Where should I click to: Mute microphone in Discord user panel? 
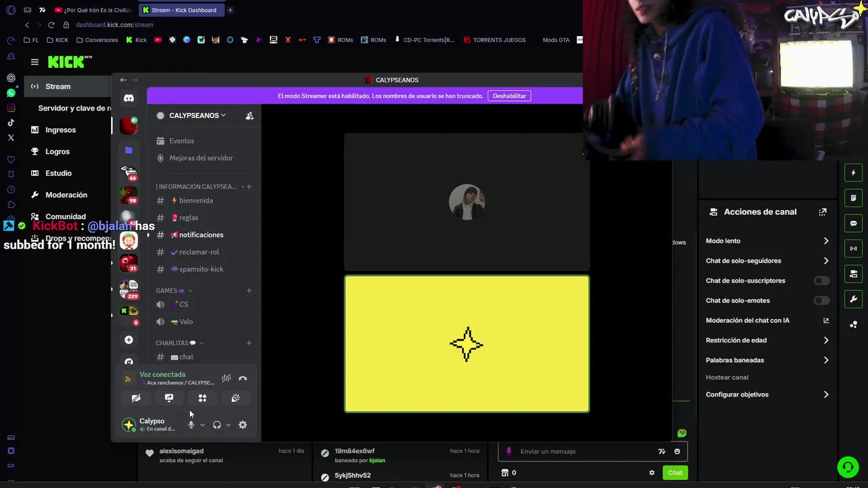coord(191,425)
